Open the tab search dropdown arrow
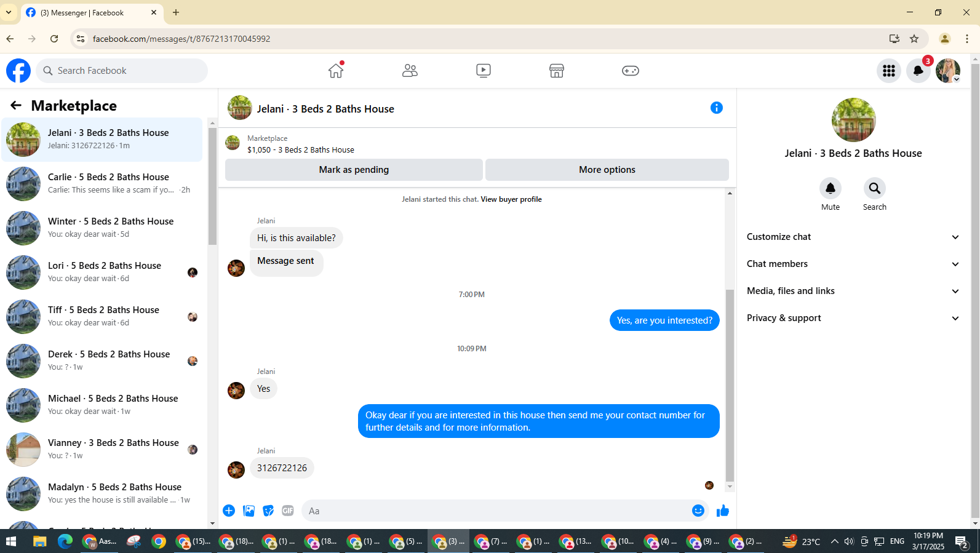Screen dimensions: 980x553 9,12
